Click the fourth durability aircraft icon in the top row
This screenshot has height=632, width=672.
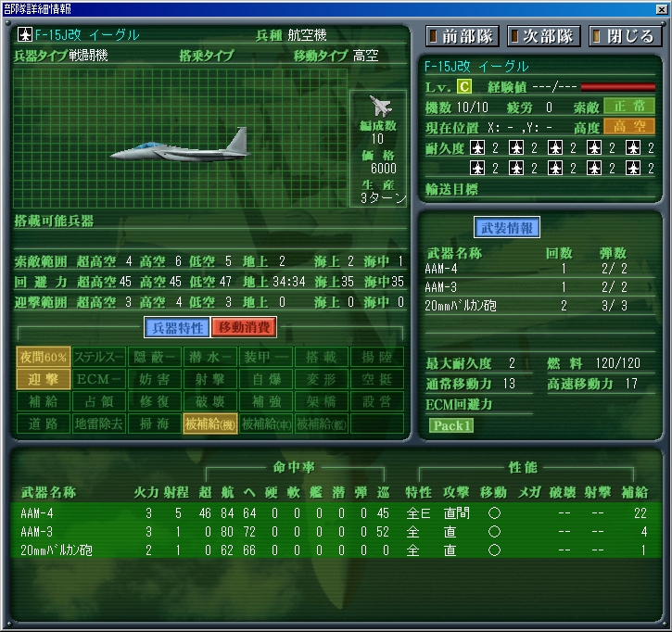[x=594, y=148]
